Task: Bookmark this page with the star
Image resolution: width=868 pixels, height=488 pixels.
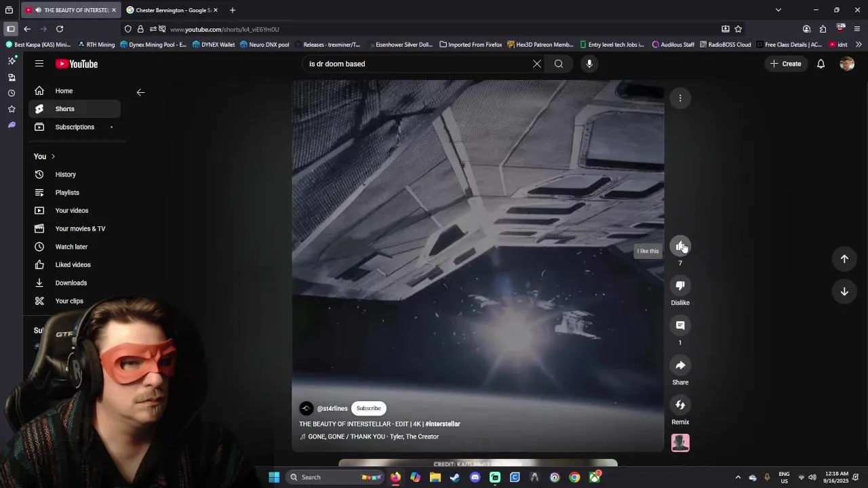Action: [738, 29]
